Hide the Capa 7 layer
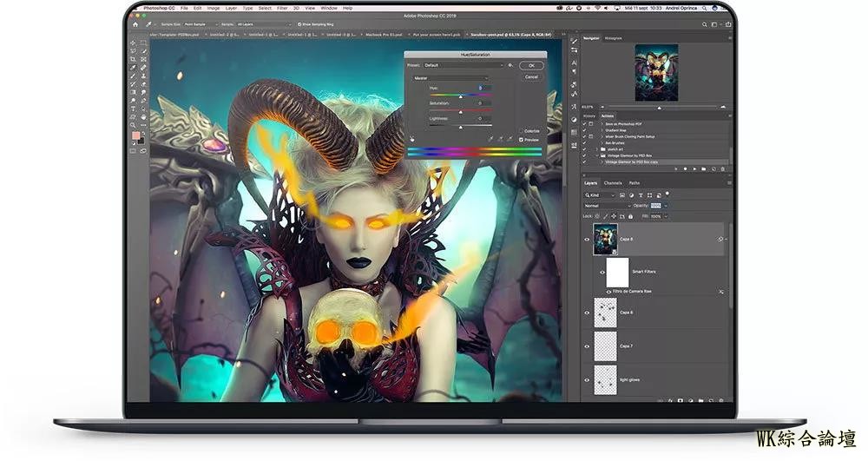The height and width of the screenshot is (461, 868). [x=587, y=346]
